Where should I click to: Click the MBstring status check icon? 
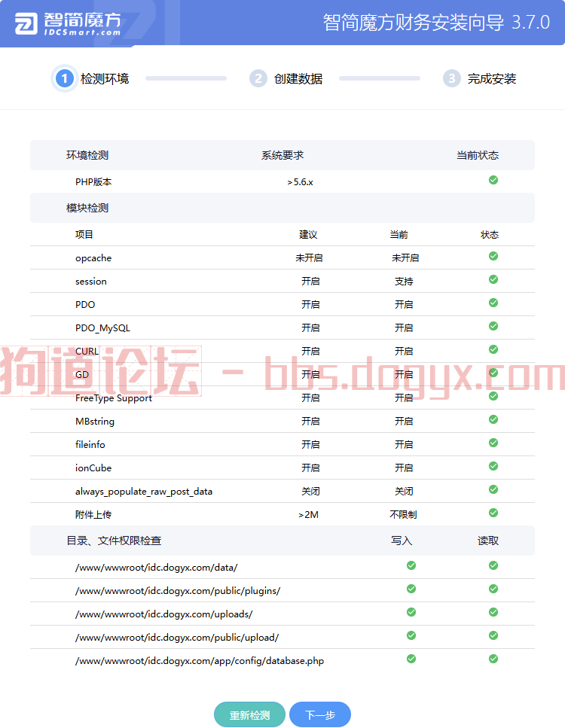tap(493, 419)
